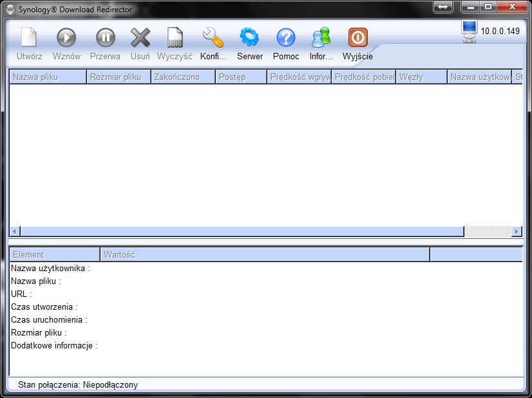
Task: Click the Synology title bar app icon
Action: (x=10, y=10)
